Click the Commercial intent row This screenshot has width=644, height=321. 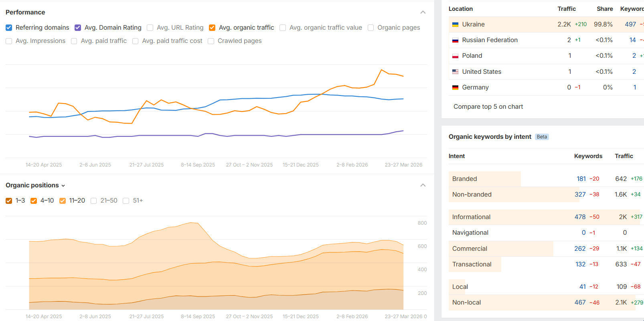(470, 249)
